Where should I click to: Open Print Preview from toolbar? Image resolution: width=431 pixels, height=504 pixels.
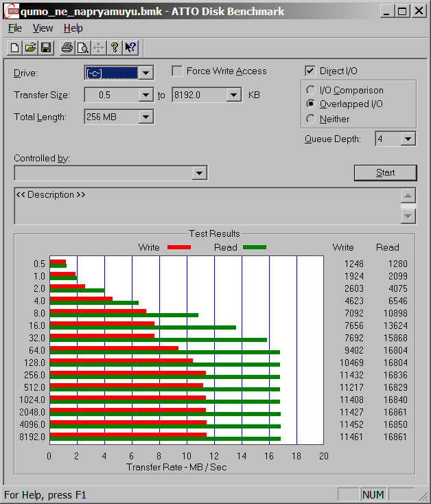point(83,47)
